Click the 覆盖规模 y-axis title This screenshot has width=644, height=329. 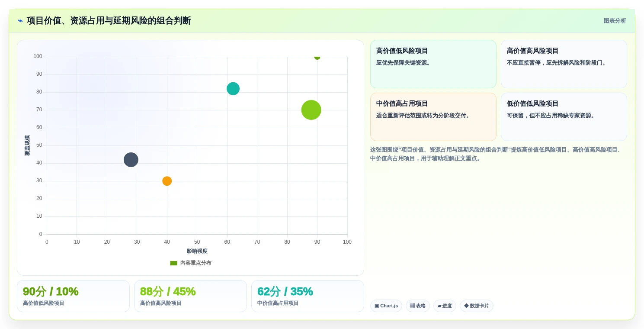pyautogui.click(x=27, y=145)
